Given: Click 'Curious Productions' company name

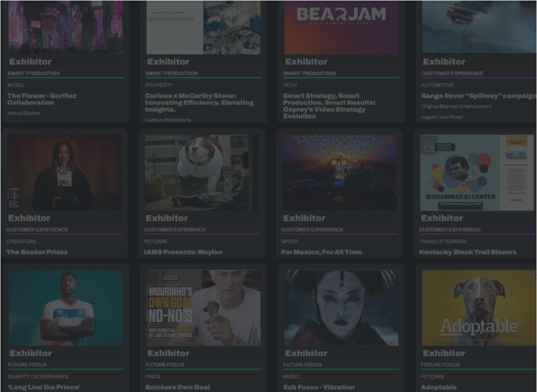Looking at the screenshot, I should [x=168, y=120].
